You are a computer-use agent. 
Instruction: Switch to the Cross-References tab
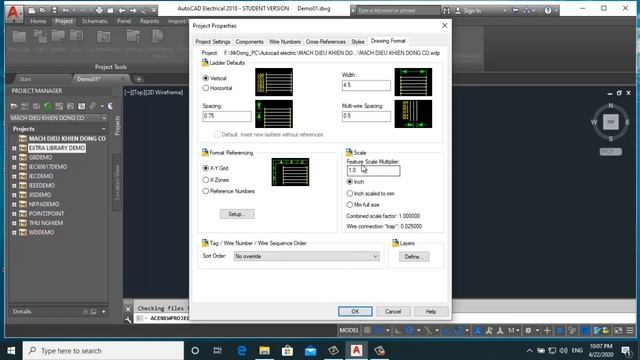click(x=325, y=42)
